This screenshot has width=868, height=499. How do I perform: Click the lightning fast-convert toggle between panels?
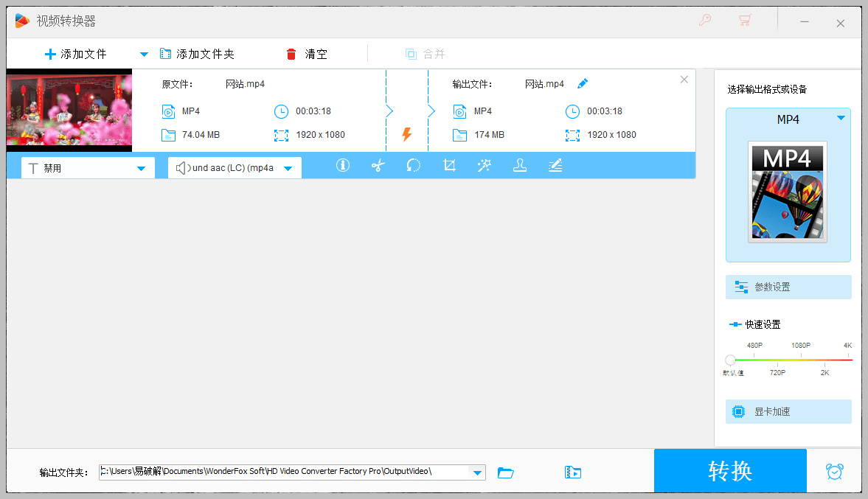(407, 135)
